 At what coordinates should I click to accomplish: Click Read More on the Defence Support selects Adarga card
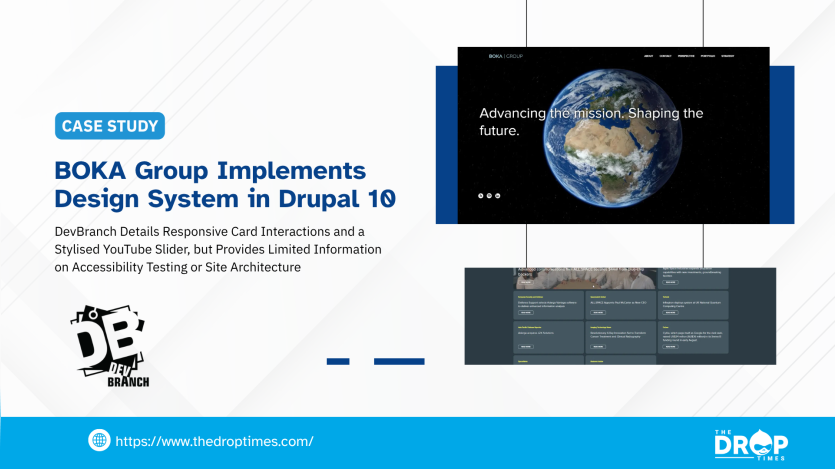[526, 312]
